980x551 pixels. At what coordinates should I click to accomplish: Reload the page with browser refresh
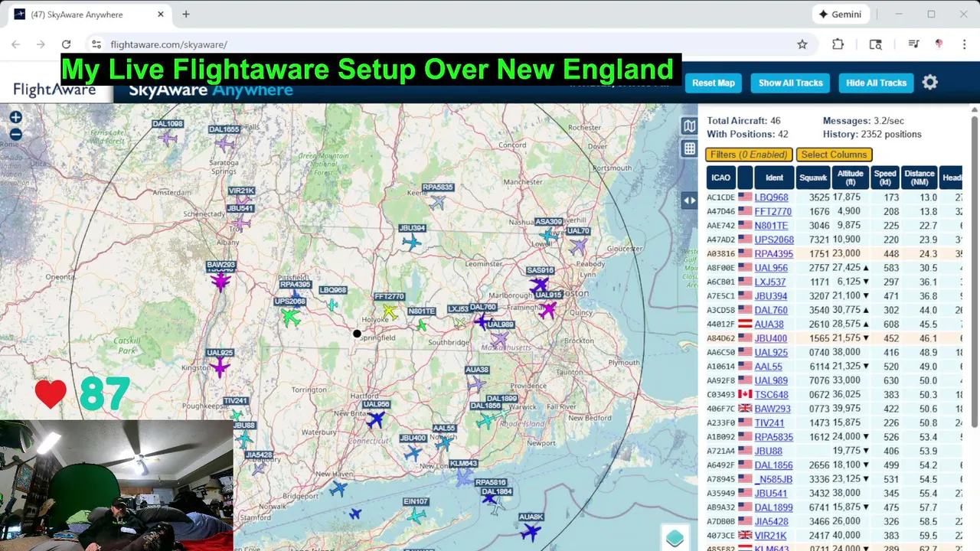pyautogui.click(x=66, y=44)
